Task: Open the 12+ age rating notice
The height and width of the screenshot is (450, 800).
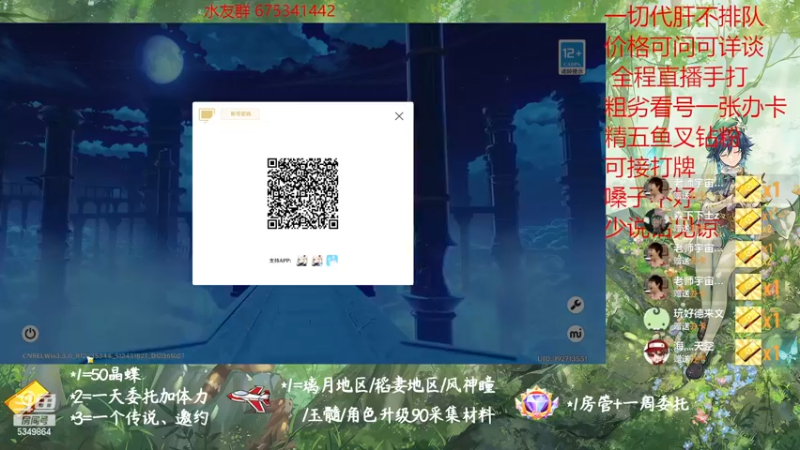Action: (571, 57)
